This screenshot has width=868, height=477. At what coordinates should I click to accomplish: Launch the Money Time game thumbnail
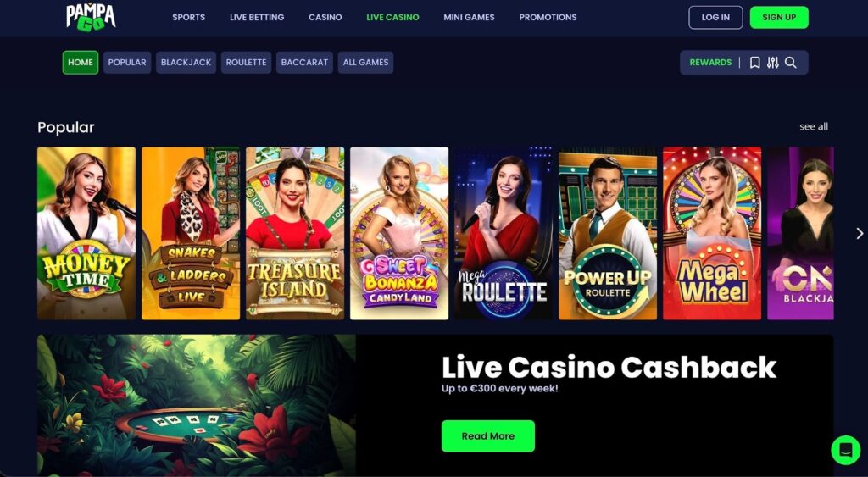(86, 233)
